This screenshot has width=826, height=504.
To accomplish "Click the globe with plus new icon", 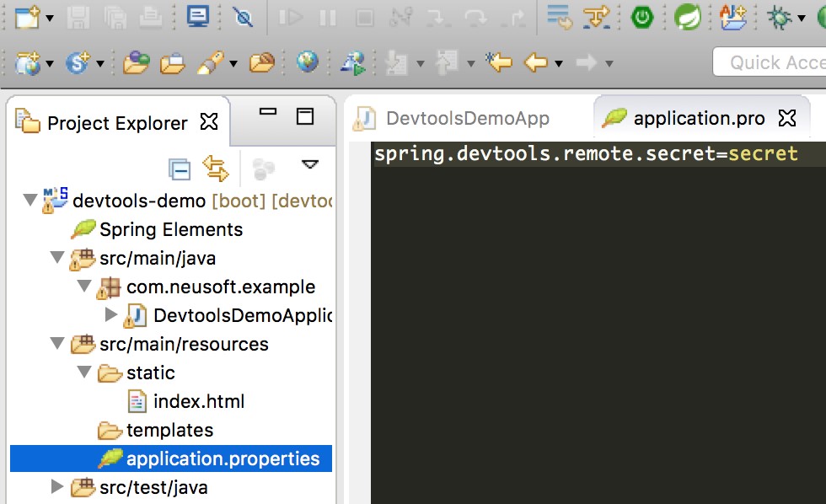I will point(27,63).
